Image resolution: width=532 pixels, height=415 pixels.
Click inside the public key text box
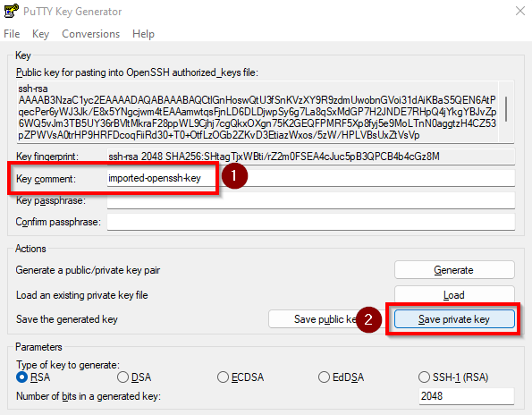258,112
